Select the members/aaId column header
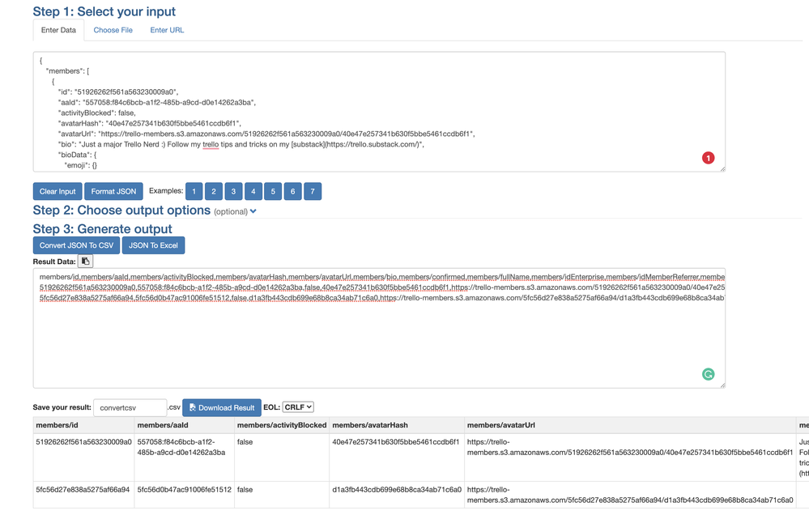The width and height of the screenshot is (809, 532). click(184, 425)
